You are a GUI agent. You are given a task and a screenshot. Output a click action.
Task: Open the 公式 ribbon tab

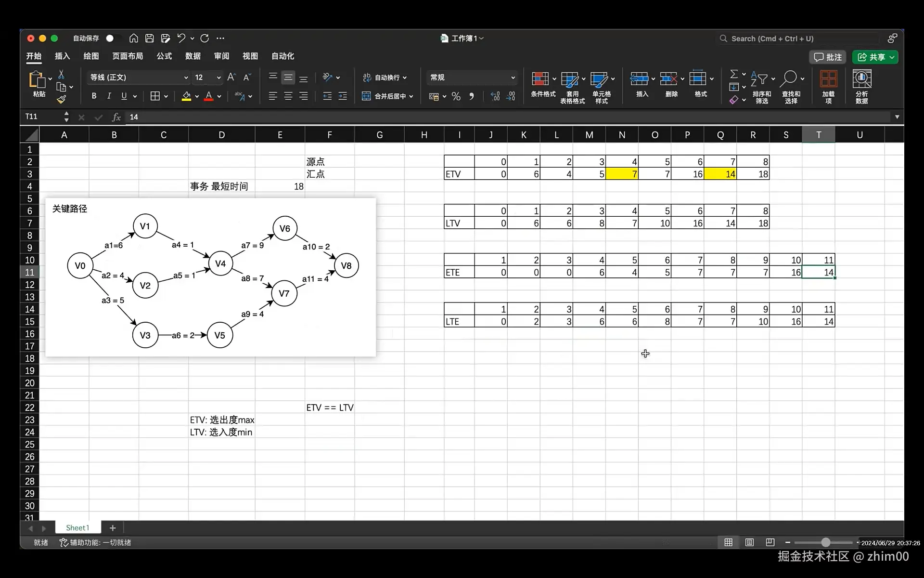click(164, 56)
